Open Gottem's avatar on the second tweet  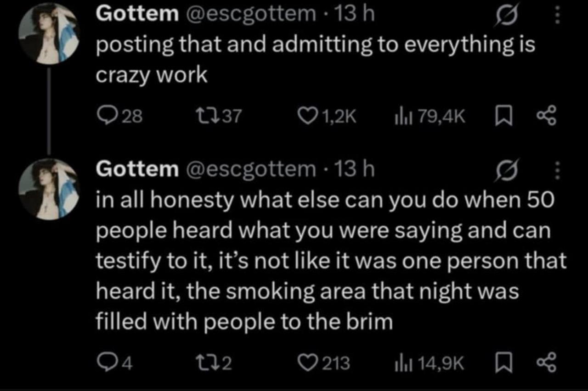pos(49,189)
